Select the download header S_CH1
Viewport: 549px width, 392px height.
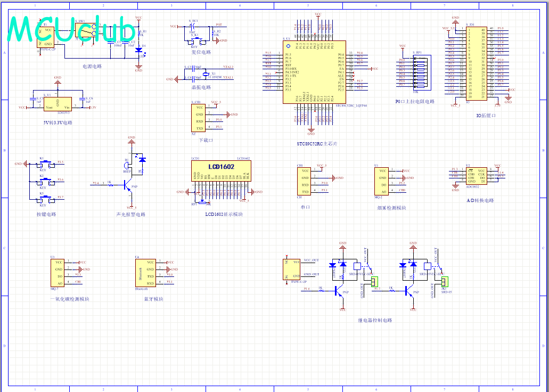coord(198,118)
